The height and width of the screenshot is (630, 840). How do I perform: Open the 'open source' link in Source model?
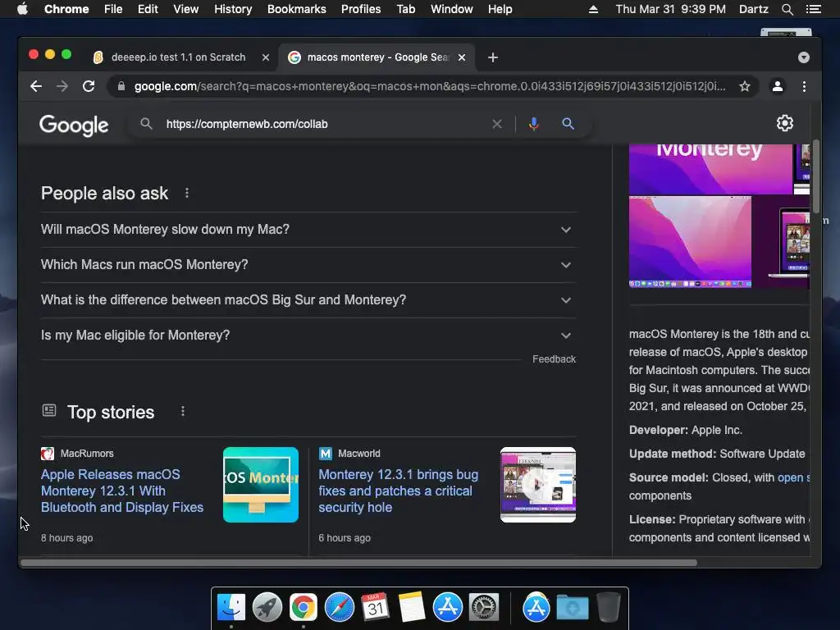pos(794,477)
